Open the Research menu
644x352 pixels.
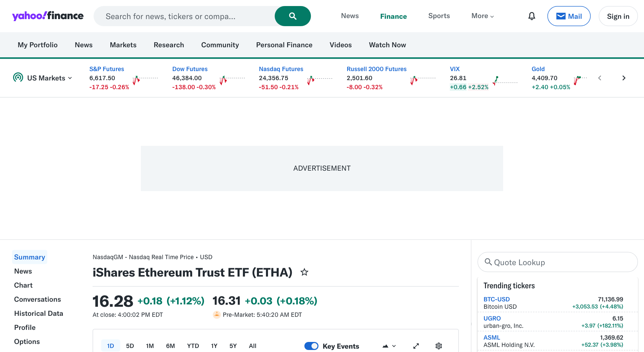click(169, 45)
